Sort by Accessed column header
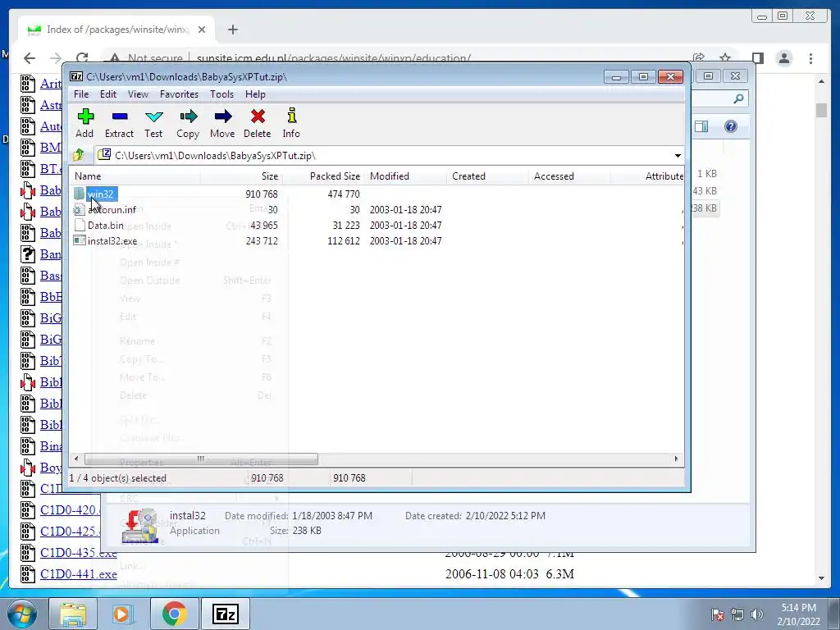 click(569, 176)
